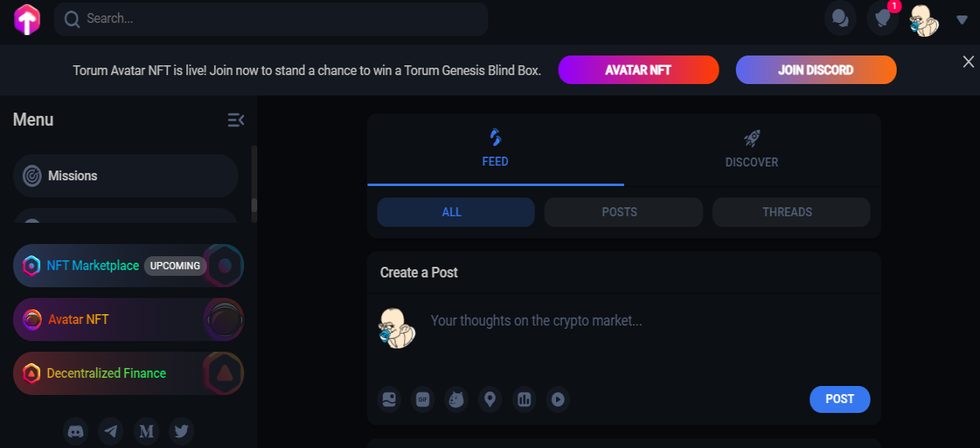Open the Medium social link icon

(146, 431)
